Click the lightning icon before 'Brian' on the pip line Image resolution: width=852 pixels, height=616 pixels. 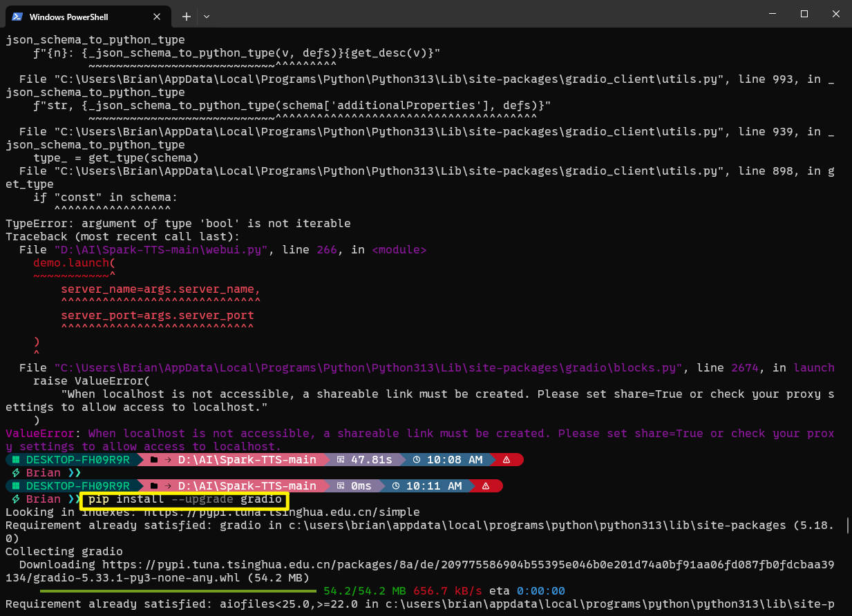click(x=15, y=499)
